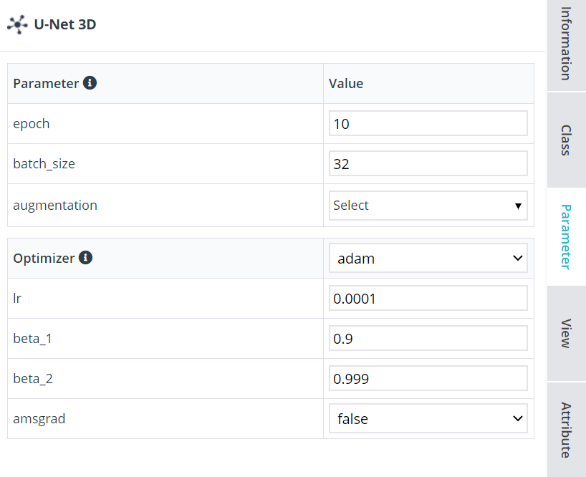Click the epoch value field
The width and height of the screenshot is (586, 477).
pos(428,123)
